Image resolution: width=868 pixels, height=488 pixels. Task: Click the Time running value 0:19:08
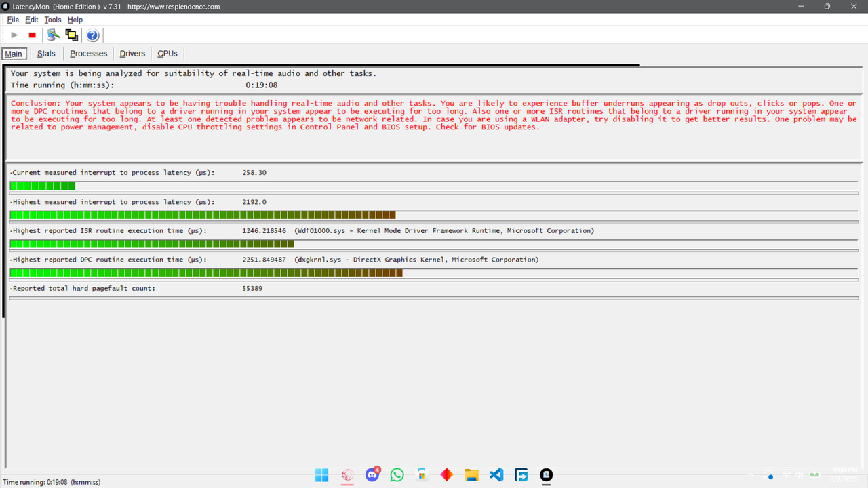coord(261,85)
